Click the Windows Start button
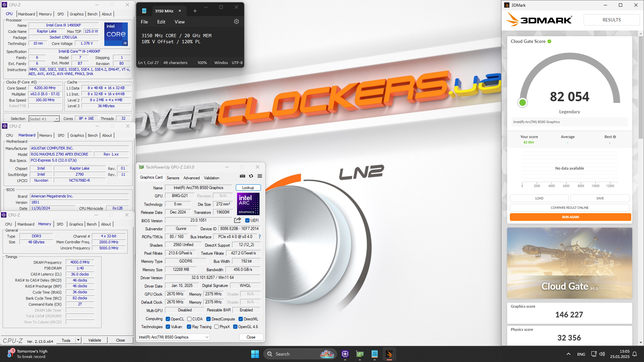The height and width of the screenshot is (362, 644). pos(255,354)
